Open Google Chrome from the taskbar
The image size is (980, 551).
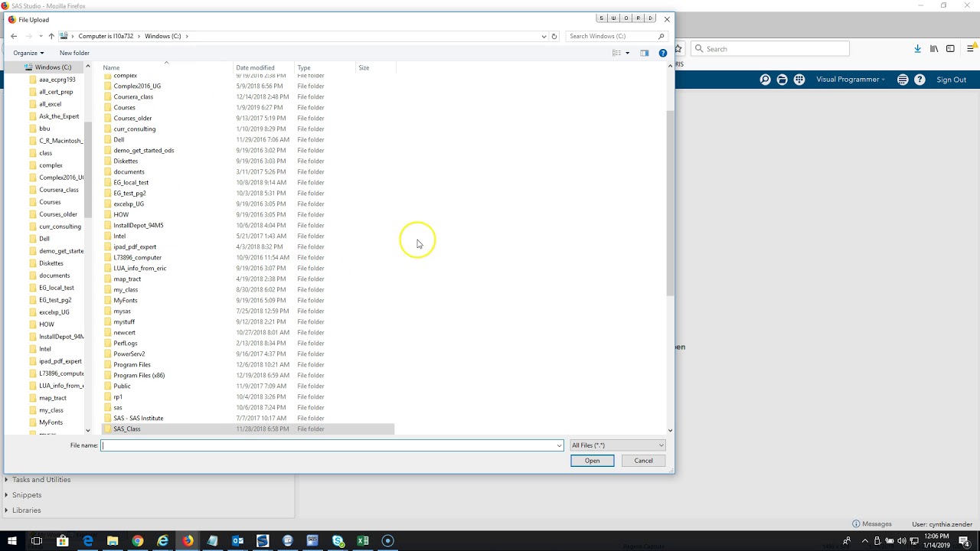coord(137,541)
